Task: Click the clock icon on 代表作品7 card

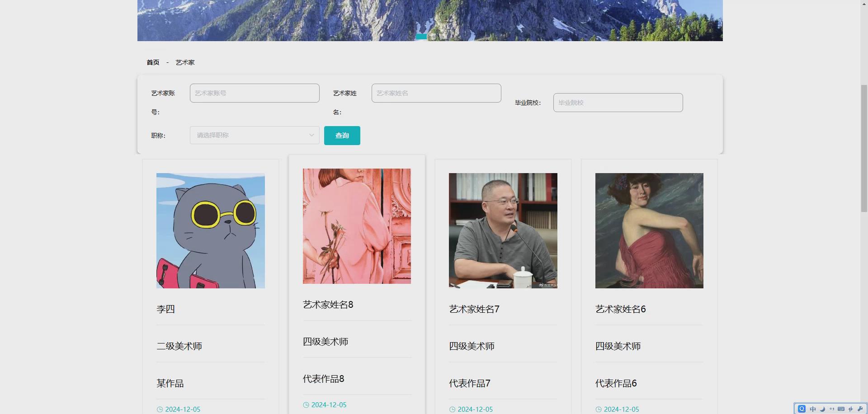Action: 452,409
